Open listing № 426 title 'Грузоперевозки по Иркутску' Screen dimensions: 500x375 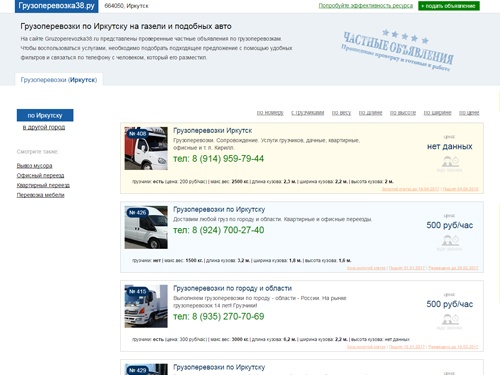(x=219, y=210)
